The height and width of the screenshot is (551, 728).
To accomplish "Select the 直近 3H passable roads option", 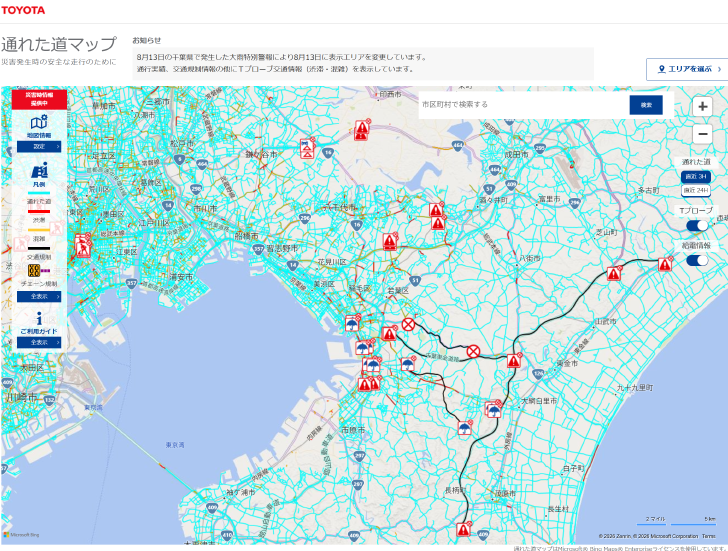I will [696, 176].
